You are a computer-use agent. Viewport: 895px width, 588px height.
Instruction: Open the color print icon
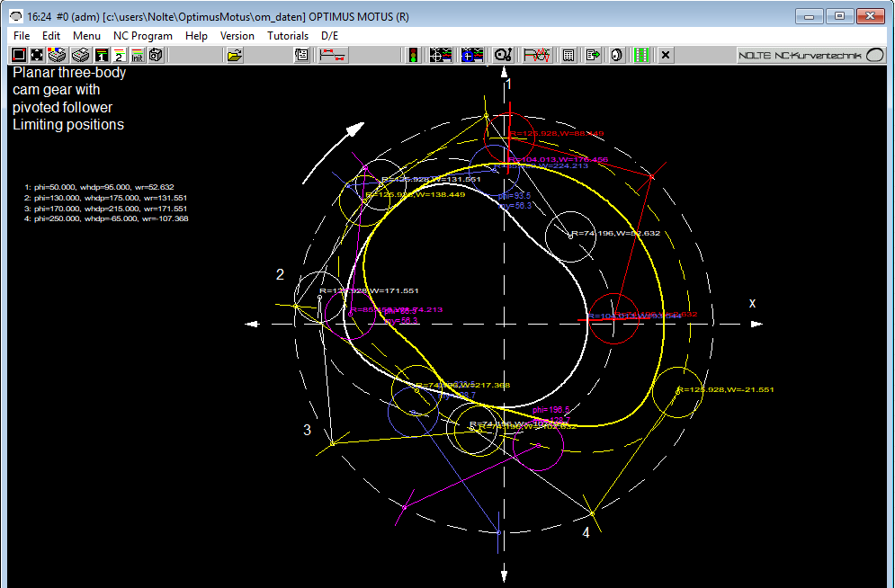(x=56, y=55)
